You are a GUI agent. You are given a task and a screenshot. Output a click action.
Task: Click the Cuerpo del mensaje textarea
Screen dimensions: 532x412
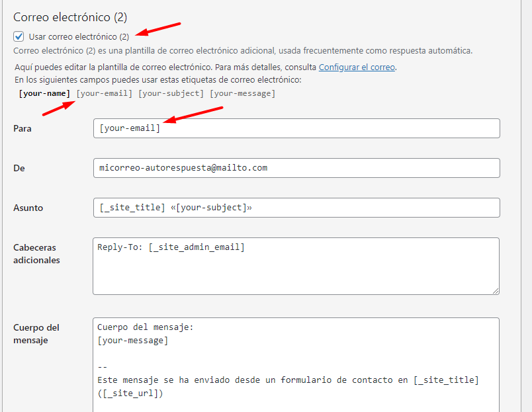[296, 365]
